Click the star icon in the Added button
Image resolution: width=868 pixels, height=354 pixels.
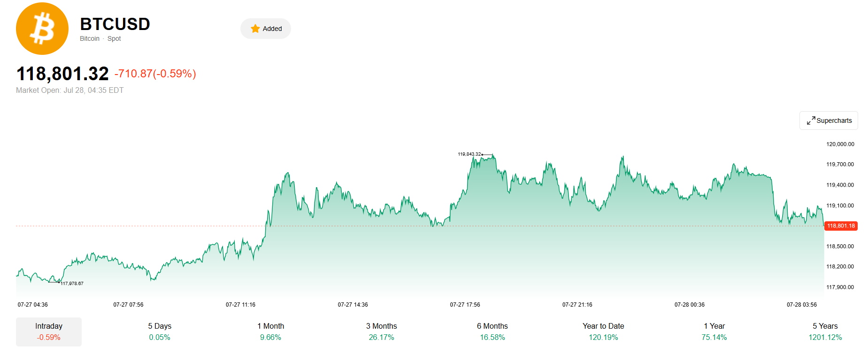pyautogui.click(x=255, y=29)
